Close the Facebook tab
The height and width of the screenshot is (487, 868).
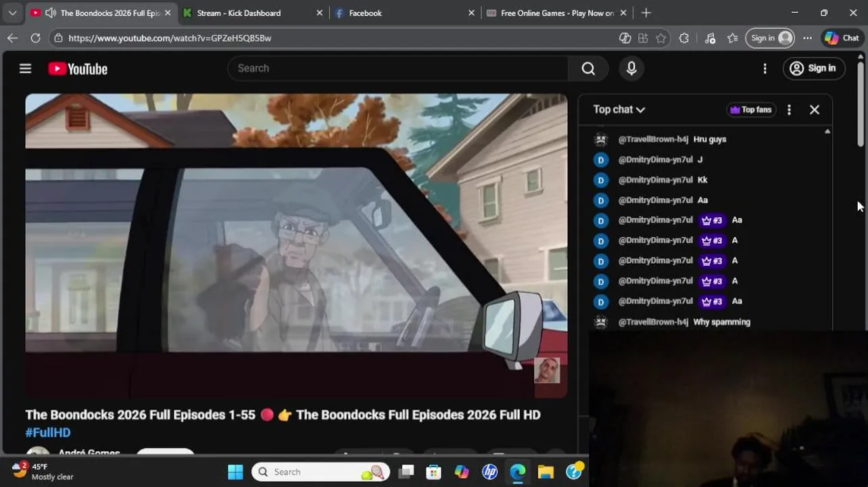[471, 13]
